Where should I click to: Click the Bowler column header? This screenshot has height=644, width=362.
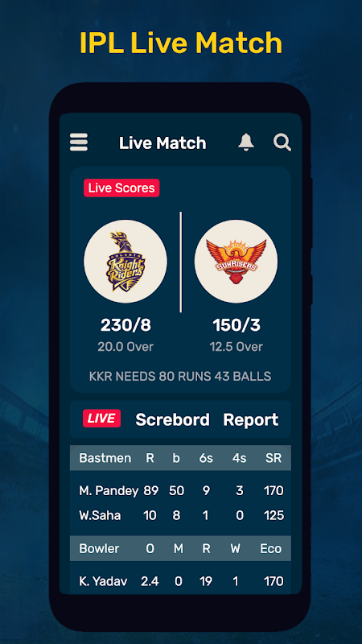99,548
